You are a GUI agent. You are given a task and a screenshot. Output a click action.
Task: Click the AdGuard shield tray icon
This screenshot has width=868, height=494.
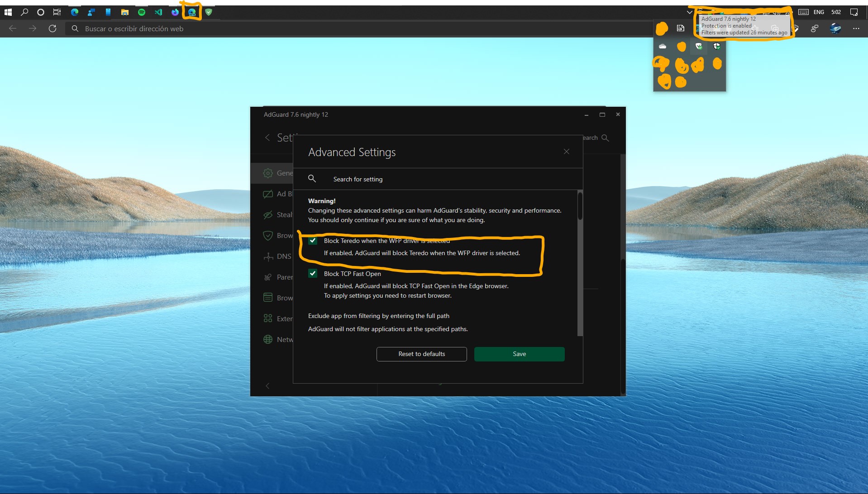tap(699, 46)
